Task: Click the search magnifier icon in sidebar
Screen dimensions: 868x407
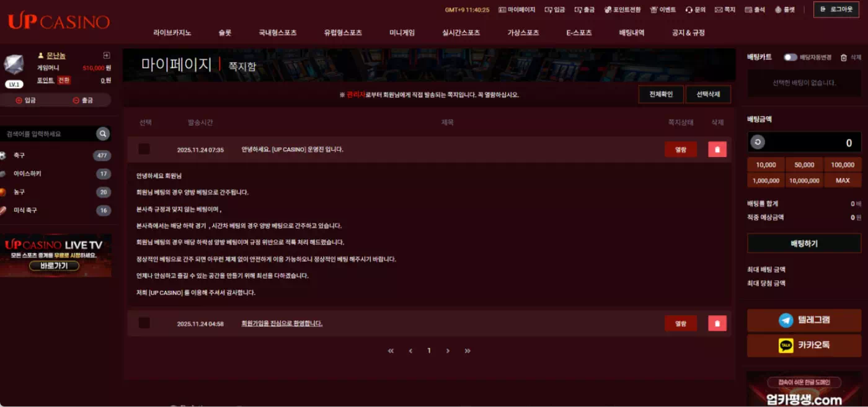Action: pyautogui.click(x=103, y=134)
